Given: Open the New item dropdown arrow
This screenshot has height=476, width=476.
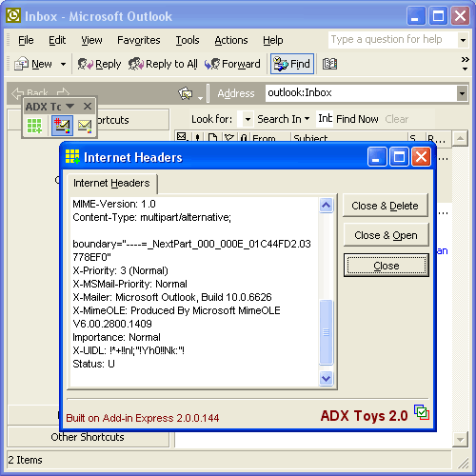Looking at the screenshot, I should point(63,64).
